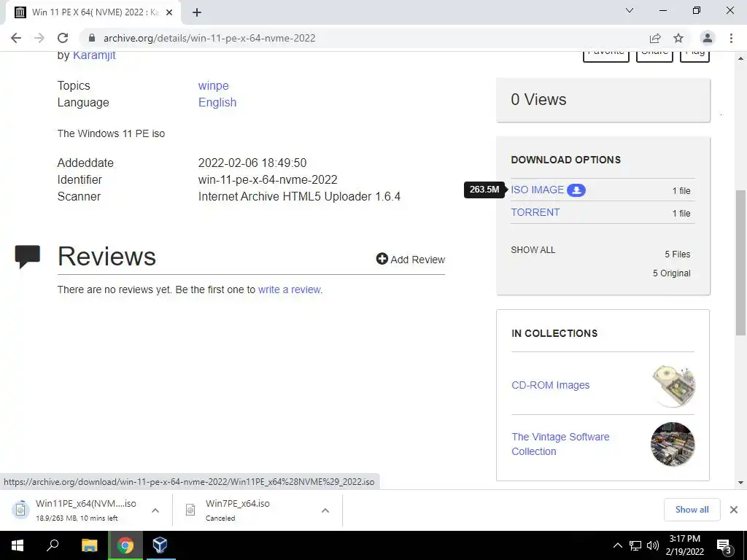Click SHOW ALL download files
This screenshot has height=560, width=747.
[x=533, y=250]
